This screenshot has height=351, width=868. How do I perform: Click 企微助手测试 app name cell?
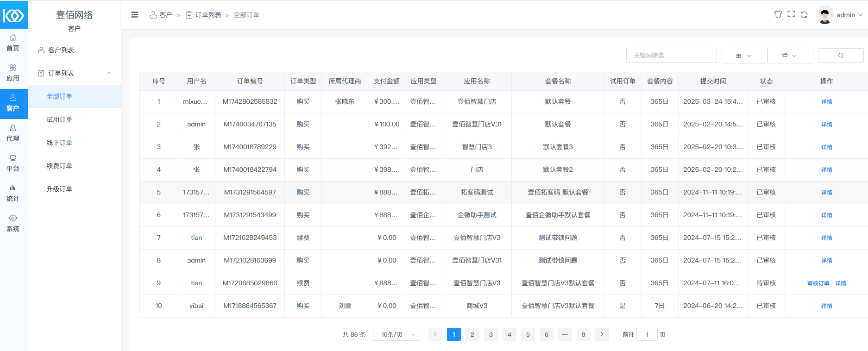477,215
